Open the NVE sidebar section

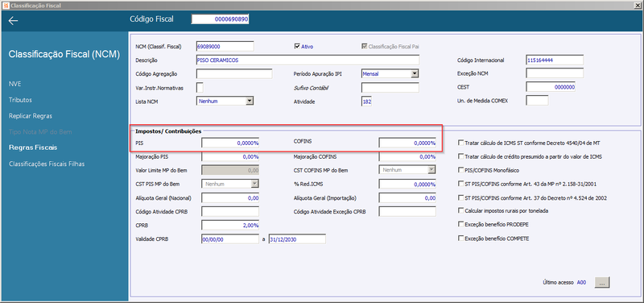pos(14,84)
